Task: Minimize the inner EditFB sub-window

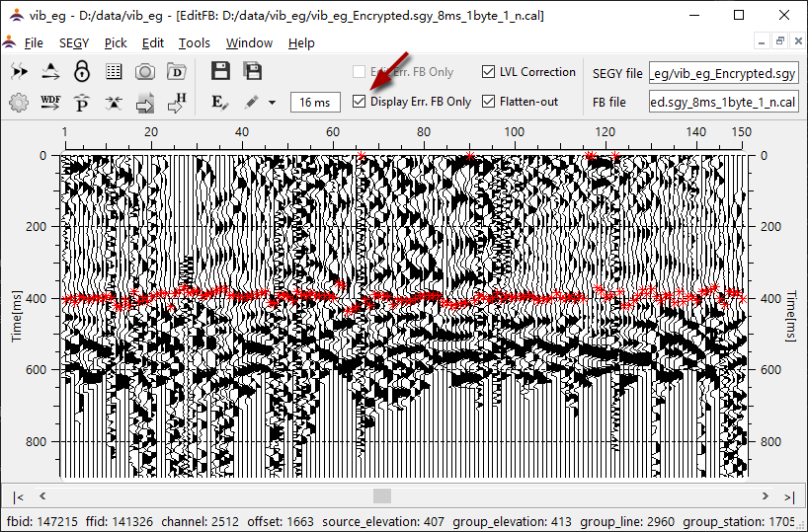Action: pos(762,41)
